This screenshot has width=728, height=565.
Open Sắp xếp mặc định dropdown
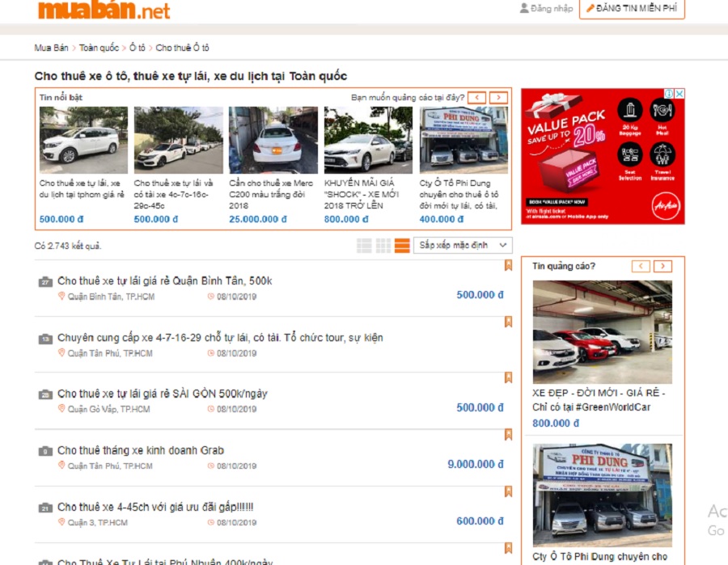[x=463, y=246]
